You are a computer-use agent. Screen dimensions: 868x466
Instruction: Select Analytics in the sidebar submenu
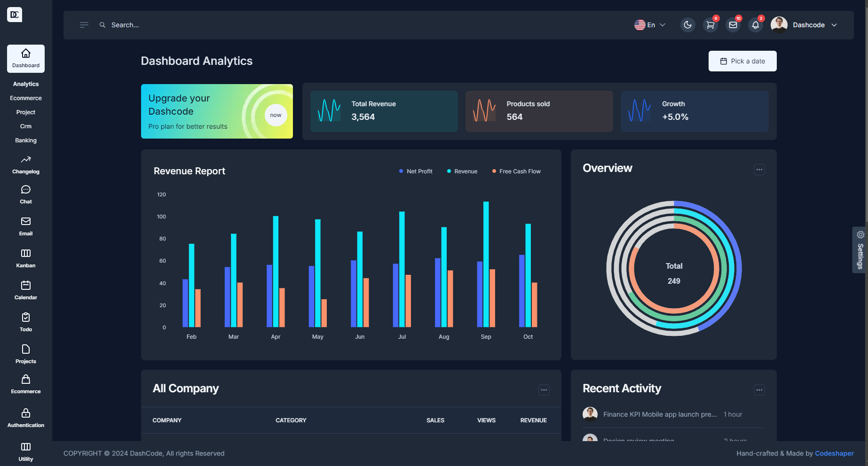(x=26, y=84)
